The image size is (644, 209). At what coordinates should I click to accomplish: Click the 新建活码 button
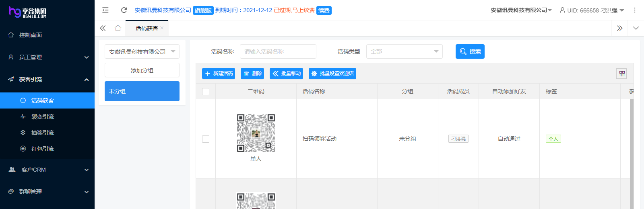point(219,74)
